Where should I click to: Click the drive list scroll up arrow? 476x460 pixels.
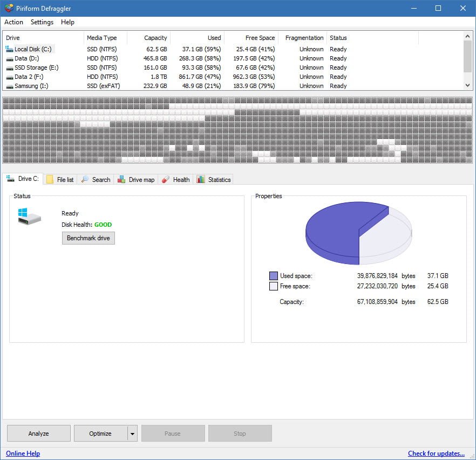point(467,36)
